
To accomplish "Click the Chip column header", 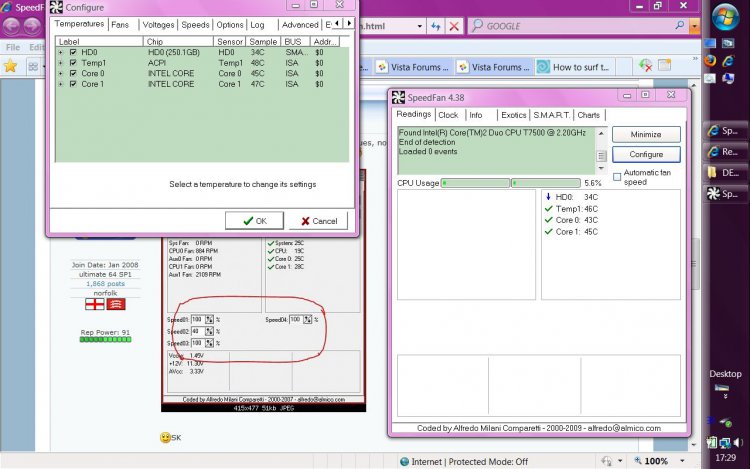I will [178, 42].
